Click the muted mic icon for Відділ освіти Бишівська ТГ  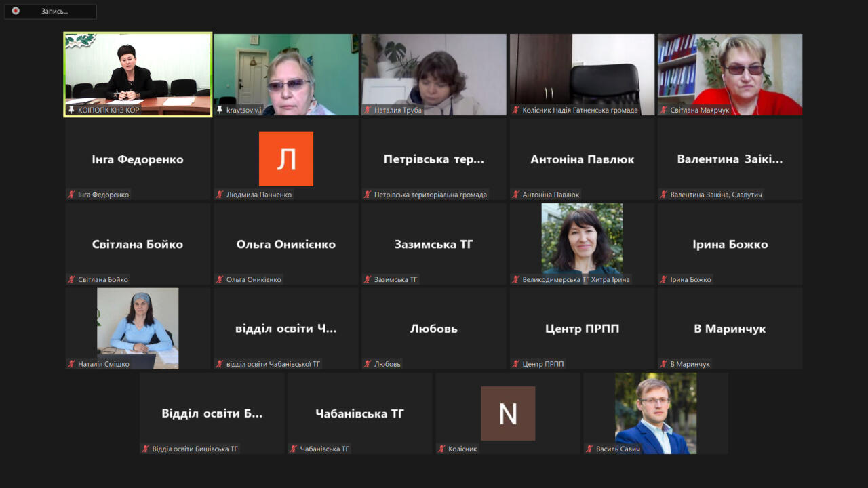(x=146, y=449)
